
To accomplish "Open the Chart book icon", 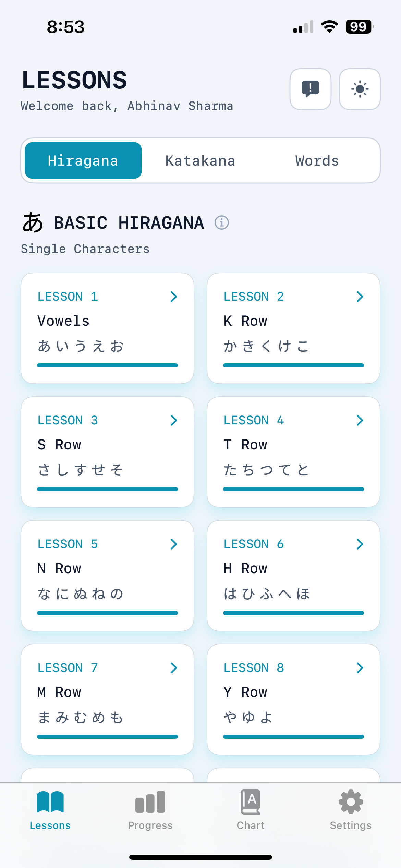I will pyautogui.click(x=251, y=802).
